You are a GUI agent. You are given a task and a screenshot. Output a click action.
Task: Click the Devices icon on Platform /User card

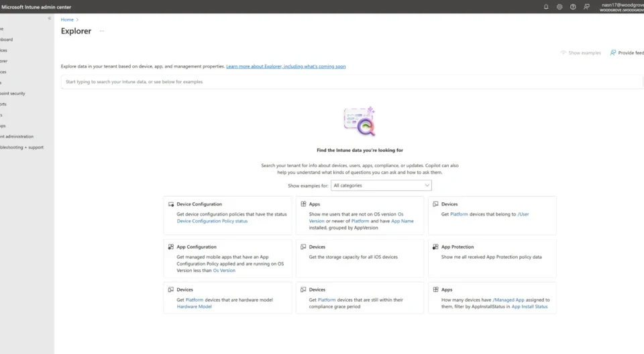click(x=435, y=204)
